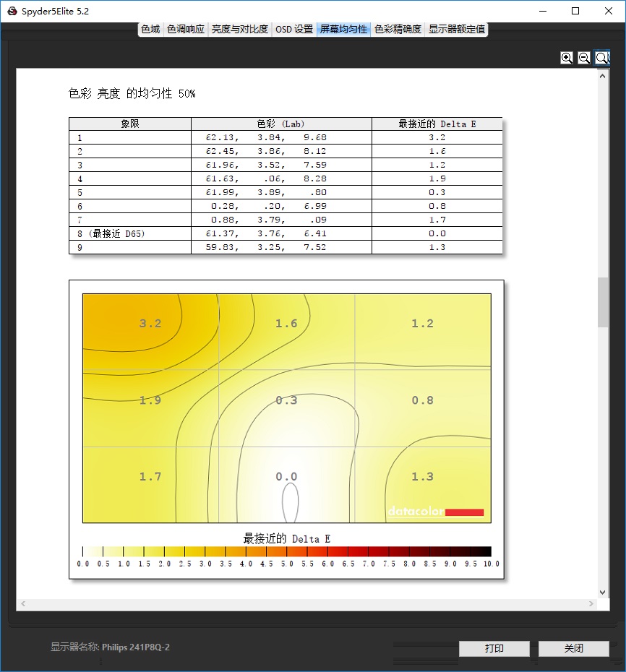Click the 5.0 mark on the color scale
The height and width of the screenshot is (672, 626).
[x=287, y=564]
